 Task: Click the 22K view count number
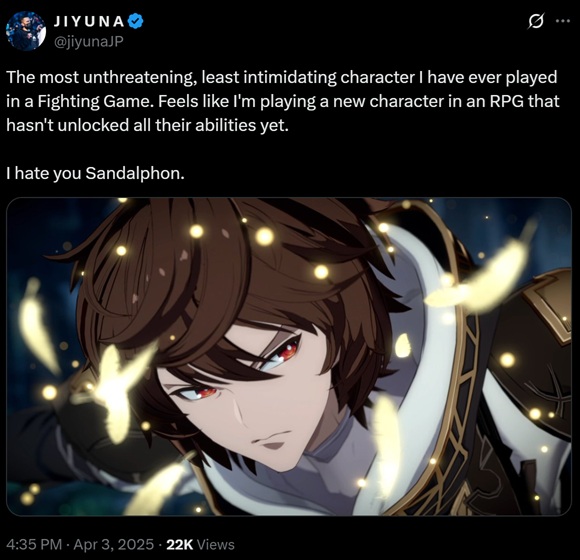tap(180, 544)
